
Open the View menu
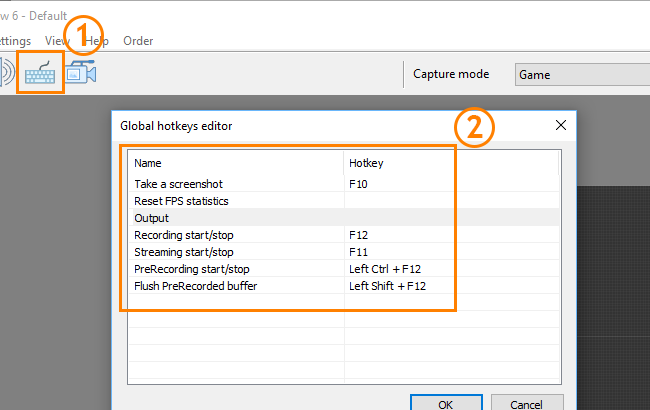[x=57, y=41]
